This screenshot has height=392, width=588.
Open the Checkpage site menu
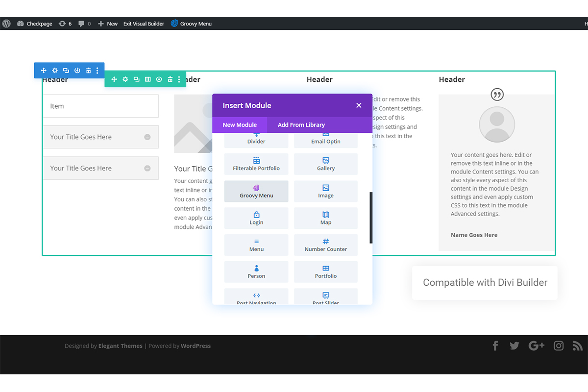35,24
